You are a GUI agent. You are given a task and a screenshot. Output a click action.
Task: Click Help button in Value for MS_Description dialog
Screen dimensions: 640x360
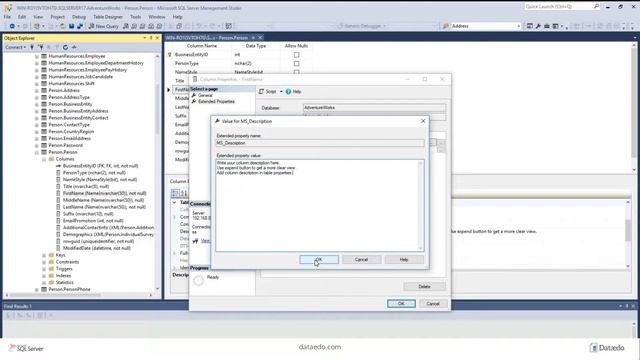click(404, 260)
